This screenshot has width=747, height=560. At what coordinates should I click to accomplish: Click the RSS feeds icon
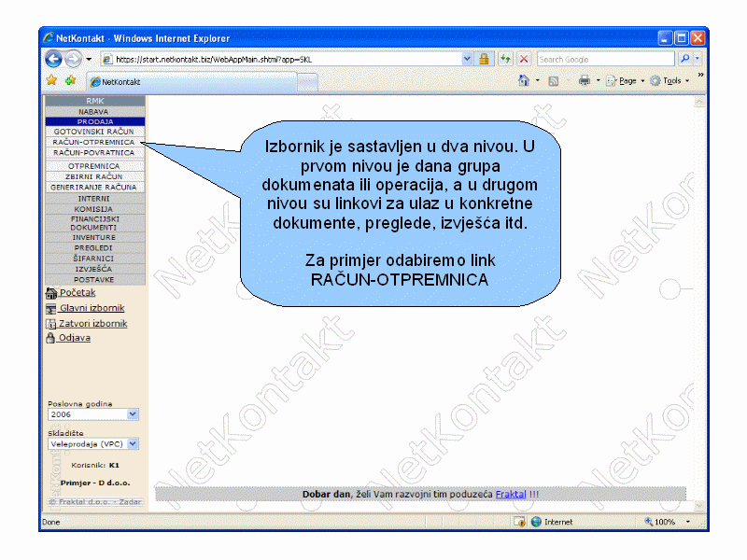553,81
